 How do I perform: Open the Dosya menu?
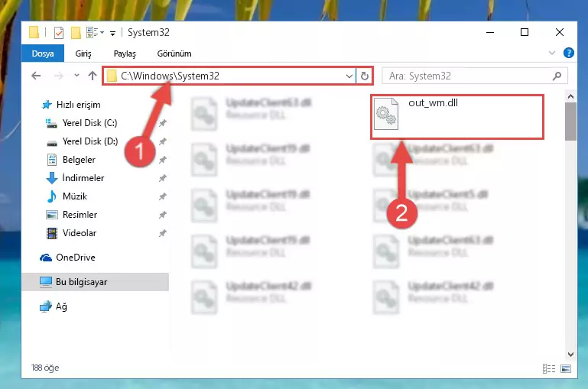[43, 53]
